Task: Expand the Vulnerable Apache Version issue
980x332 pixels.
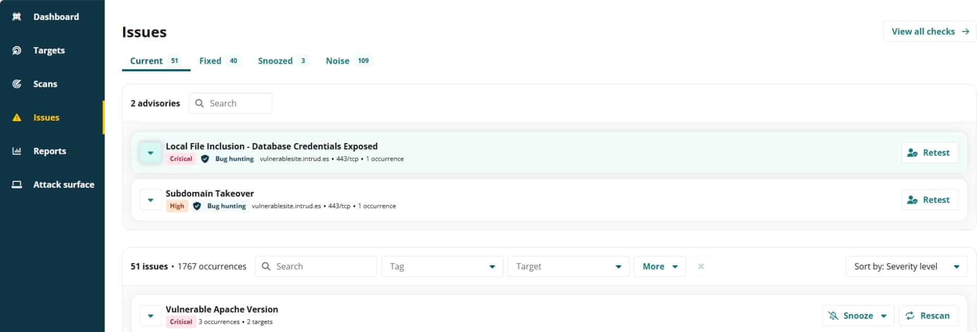Action: 151,316
